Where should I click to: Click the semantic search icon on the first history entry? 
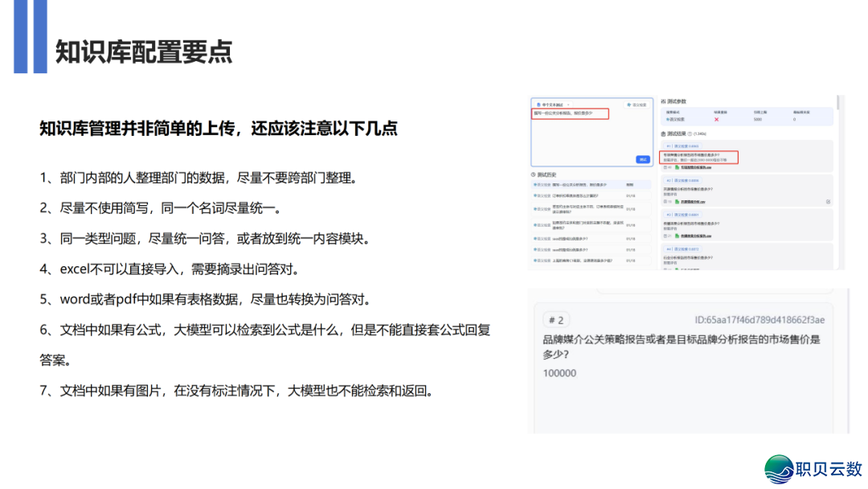(534, 183)
